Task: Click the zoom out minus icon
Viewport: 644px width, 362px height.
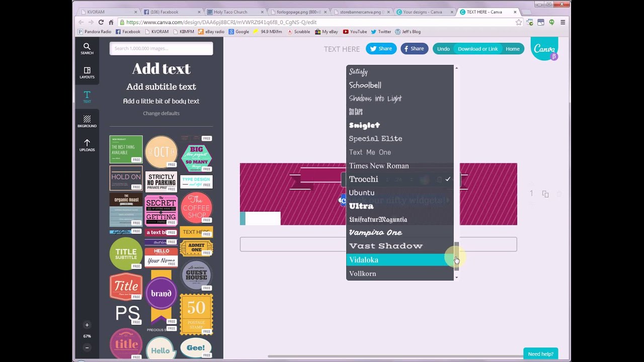Action: click(x=87, y=347)
